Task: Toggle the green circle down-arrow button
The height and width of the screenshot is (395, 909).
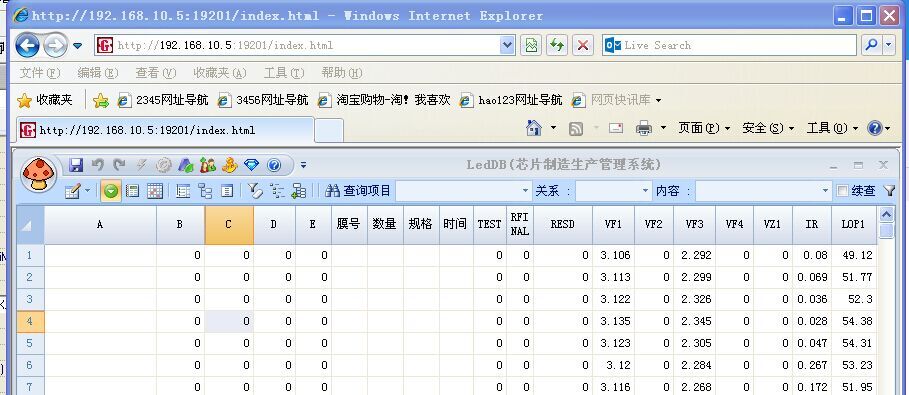Action: coord(111,191)
